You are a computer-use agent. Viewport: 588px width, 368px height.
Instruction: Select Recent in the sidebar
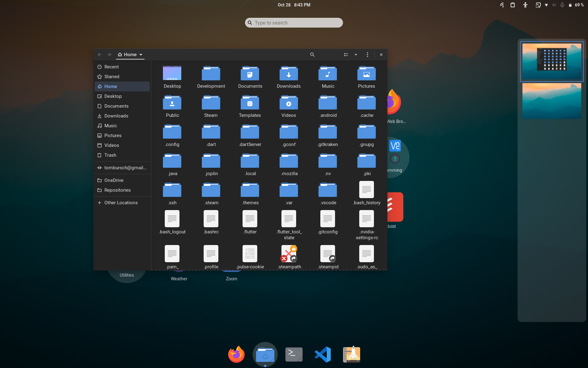122,67
